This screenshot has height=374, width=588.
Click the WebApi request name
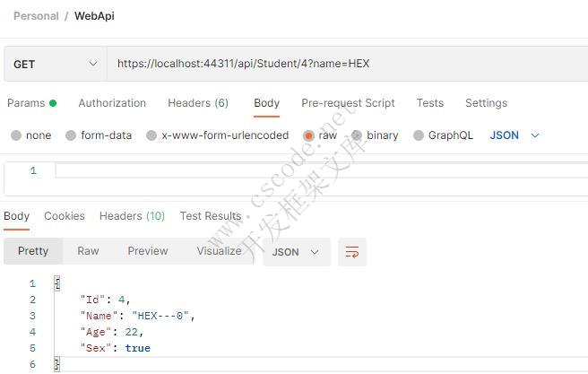[94, 16]
